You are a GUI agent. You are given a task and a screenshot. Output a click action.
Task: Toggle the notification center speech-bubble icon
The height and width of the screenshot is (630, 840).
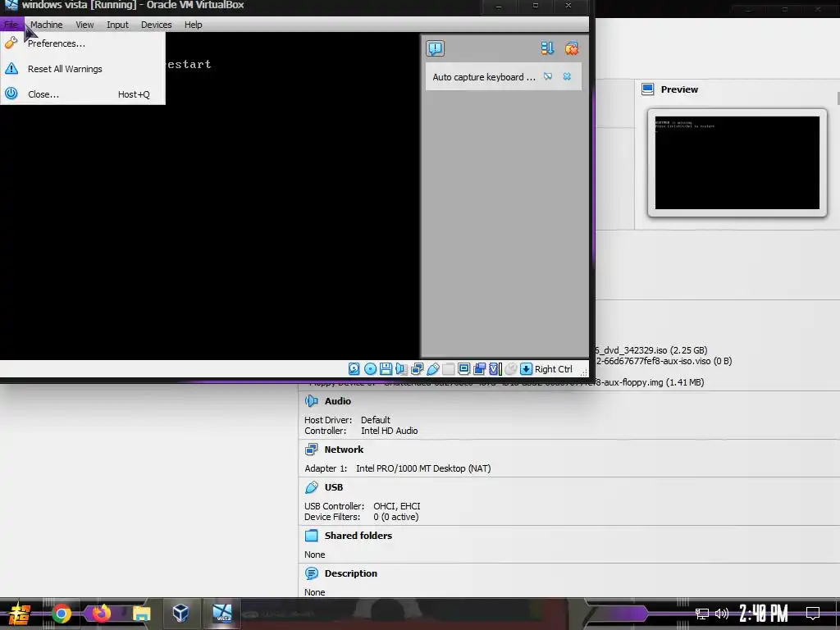[x=435, y=48]
